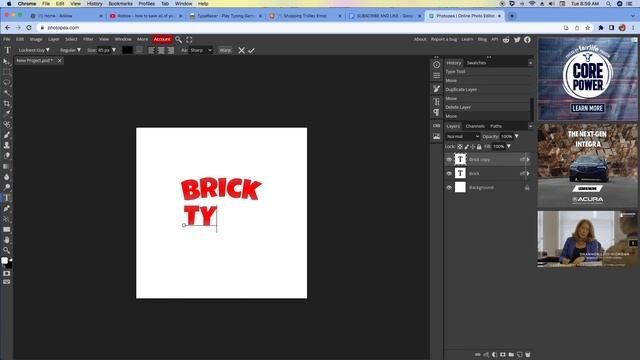Image resolution: width=640 pixels, height=360 pixels.
Task: Open the Paragraph panel icon
Action: (436, 112)
